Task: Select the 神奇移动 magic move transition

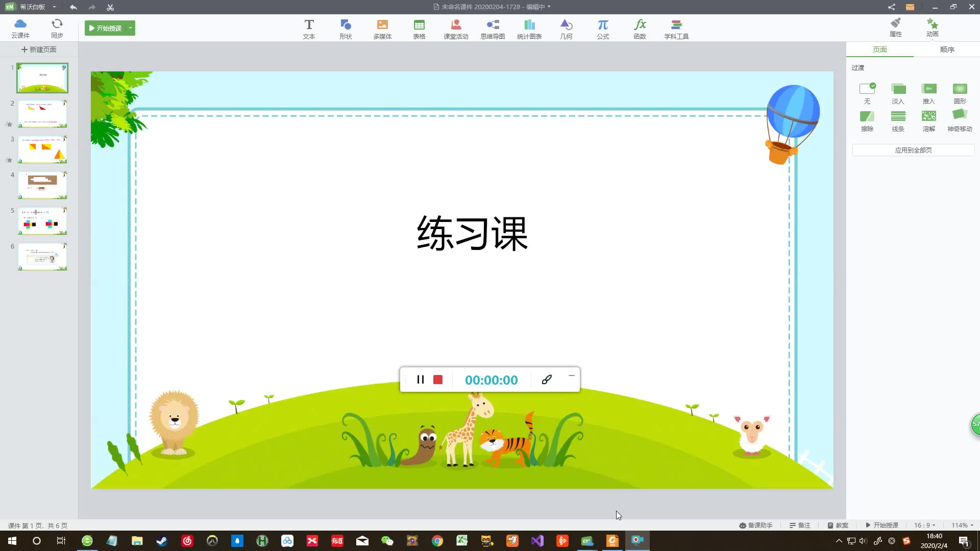Action: coord(960,121)
